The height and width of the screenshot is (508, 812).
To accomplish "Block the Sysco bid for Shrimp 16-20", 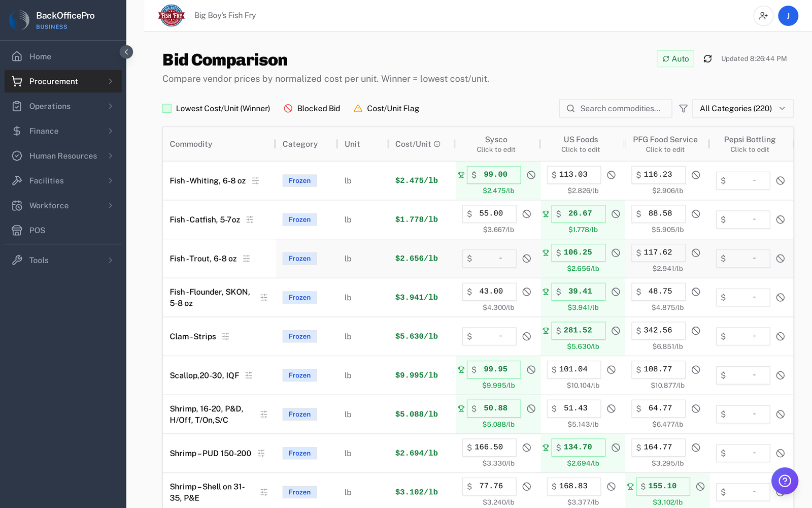I will pyautogui.click(x=531, y=409).
